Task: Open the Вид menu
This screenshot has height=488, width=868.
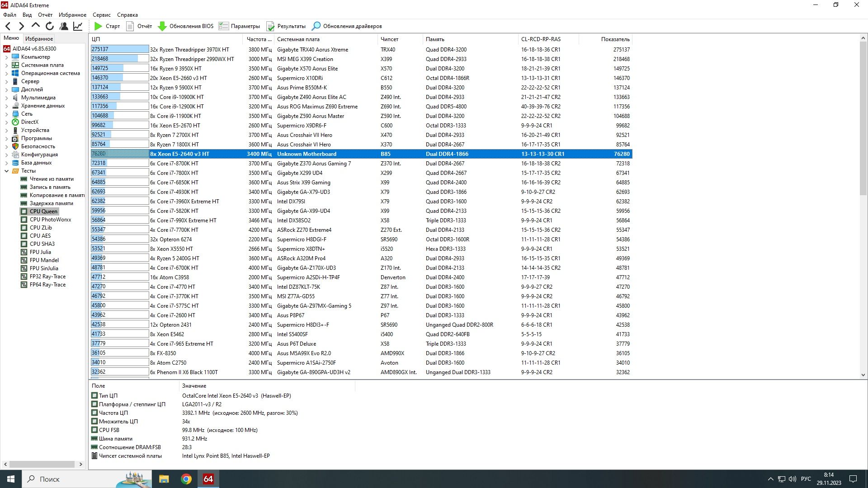Action: [27, 15]
